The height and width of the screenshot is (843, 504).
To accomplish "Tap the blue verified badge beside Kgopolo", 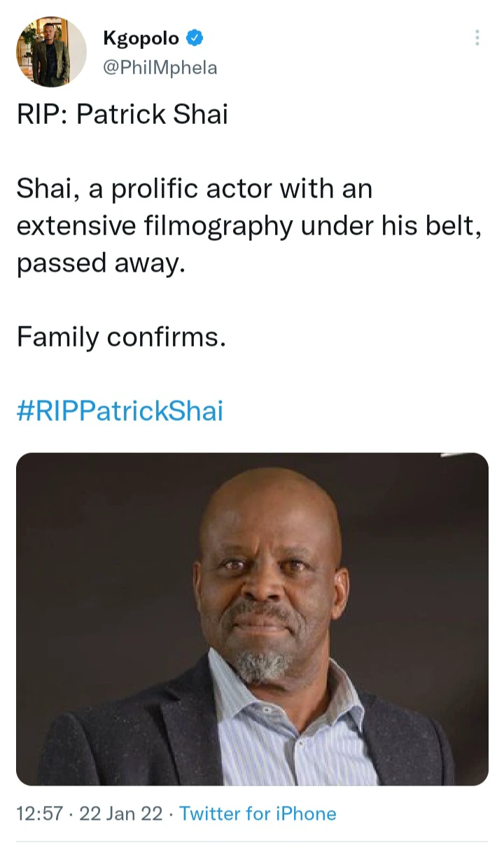I will coord(195,38).
